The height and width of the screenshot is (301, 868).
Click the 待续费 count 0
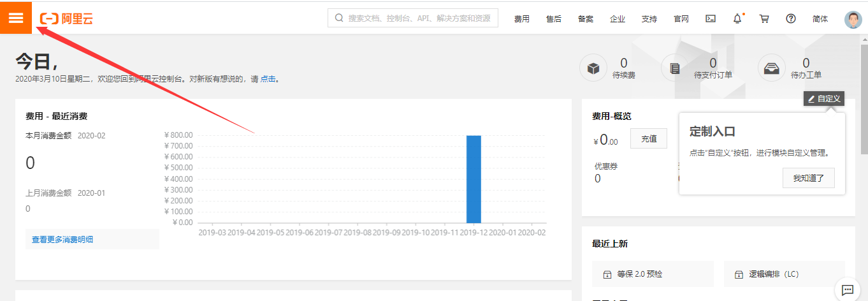624,63
